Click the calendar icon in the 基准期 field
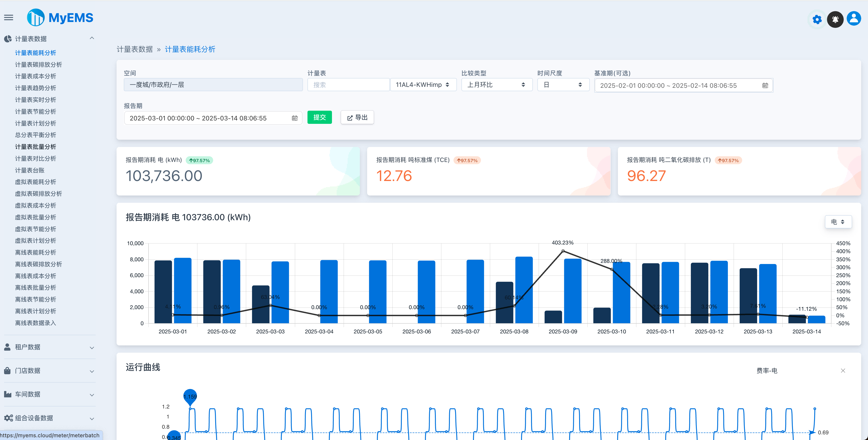The width and height of the screenshot is (868, 440). point(766,85)
